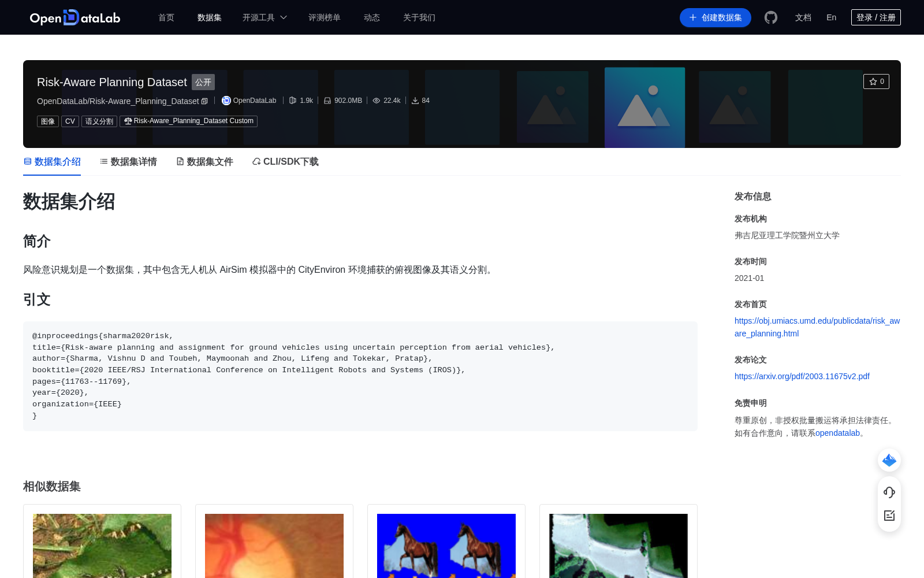
Task: Star the dataset with the star button
Action: click(876, 81)
